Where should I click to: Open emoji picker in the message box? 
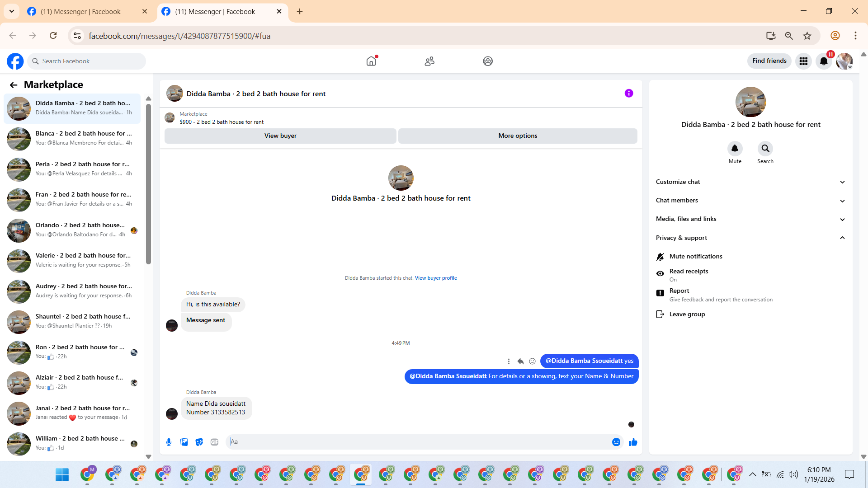(616, 442)
